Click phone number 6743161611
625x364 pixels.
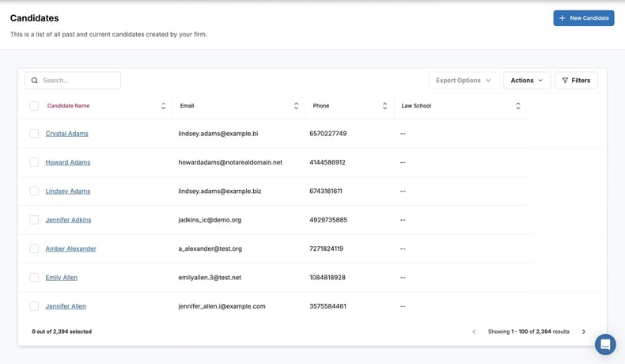click(326, 191)
